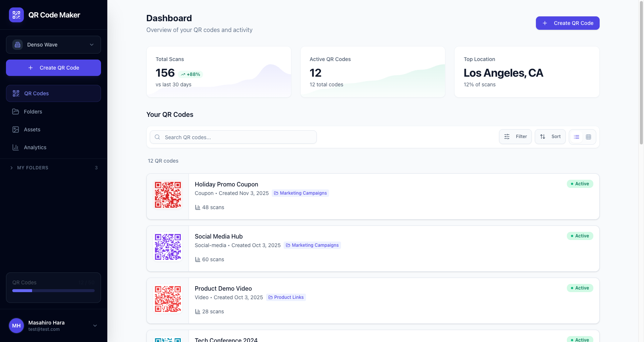Open the Assets page icon
Image resolution: width=644 pixels, height=342 pixels.
tap(16, 130)
